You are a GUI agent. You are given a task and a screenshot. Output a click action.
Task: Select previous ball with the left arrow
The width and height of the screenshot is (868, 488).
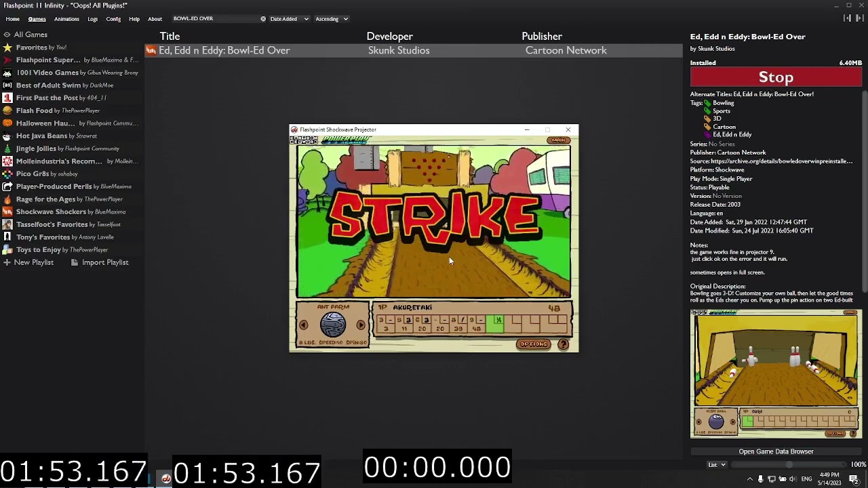click(x=304, y=325)
